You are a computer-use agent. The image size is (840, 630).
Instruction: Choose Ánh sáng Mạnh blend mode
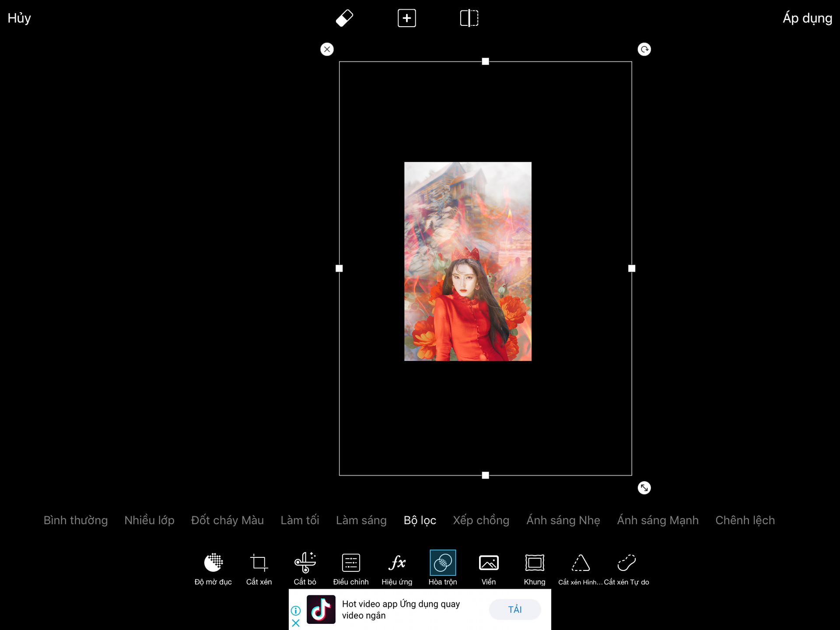point(658,520)
